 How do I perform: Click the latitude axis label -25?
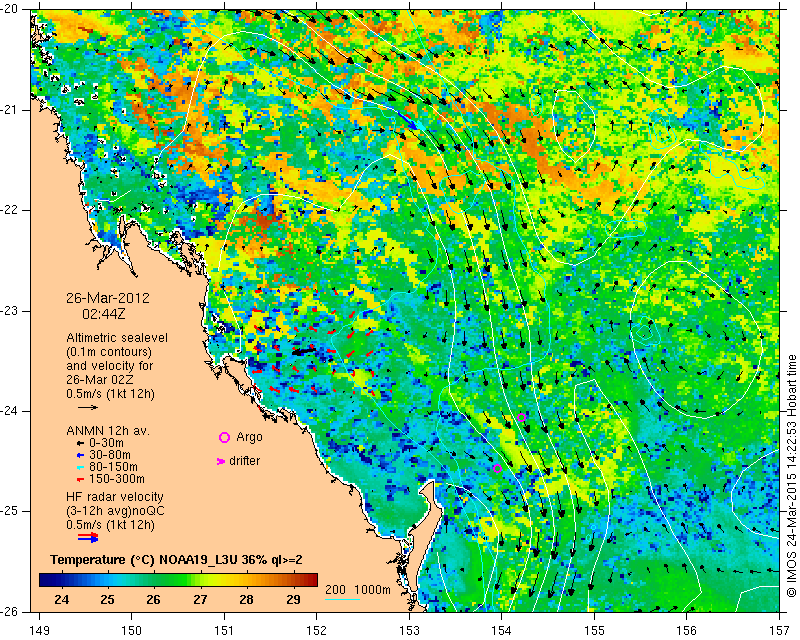tap(11, 511)
